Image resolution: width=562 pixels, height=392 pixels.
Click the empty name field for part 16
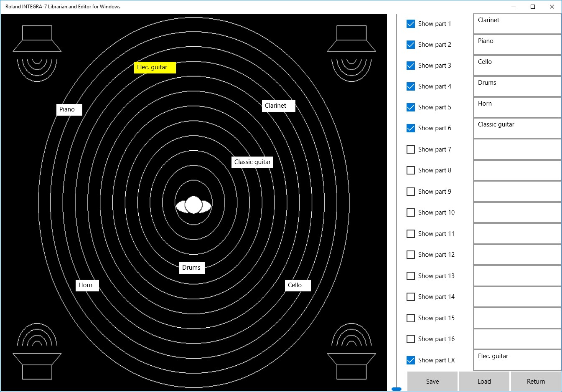click(517, 339)
